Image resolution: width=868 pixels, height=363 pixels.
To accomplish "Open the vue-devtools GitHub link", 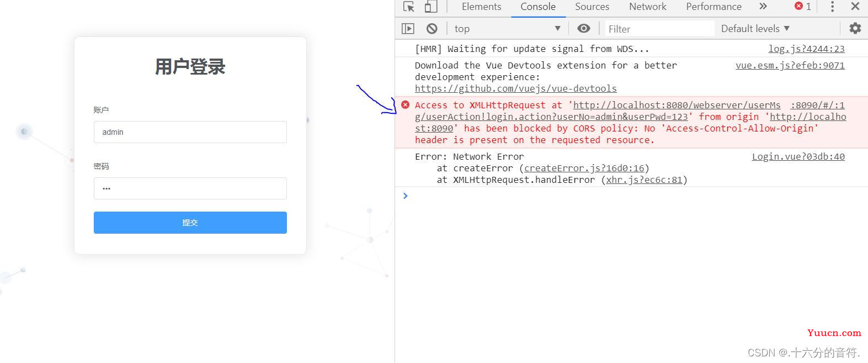I will [x=516, y=88].
